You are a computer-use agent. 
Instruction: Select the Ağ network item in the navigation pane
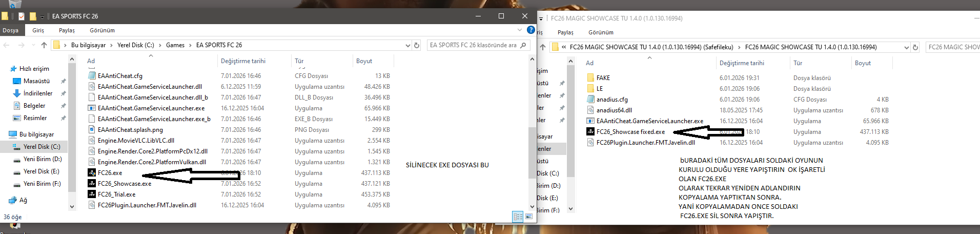tap(23, 200)
